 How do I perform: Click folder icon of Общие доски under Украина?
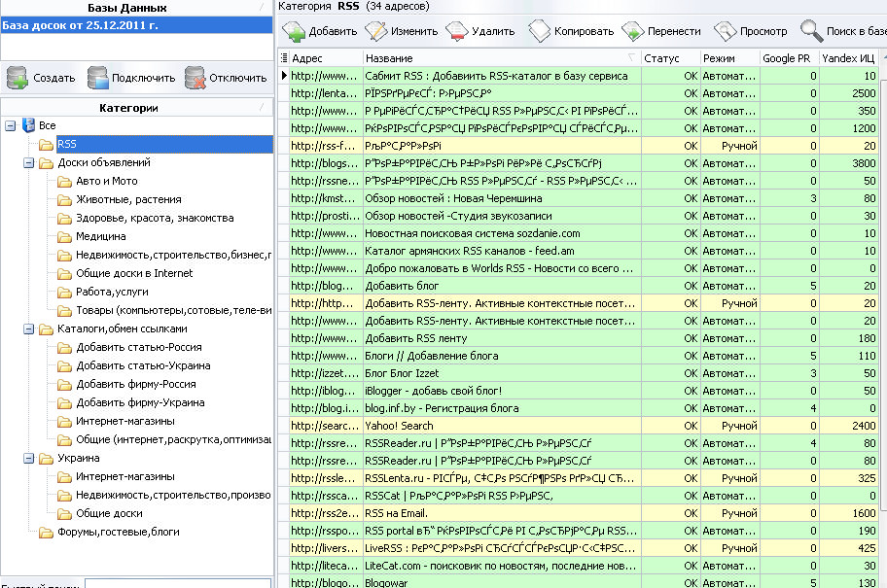[64, 514]
